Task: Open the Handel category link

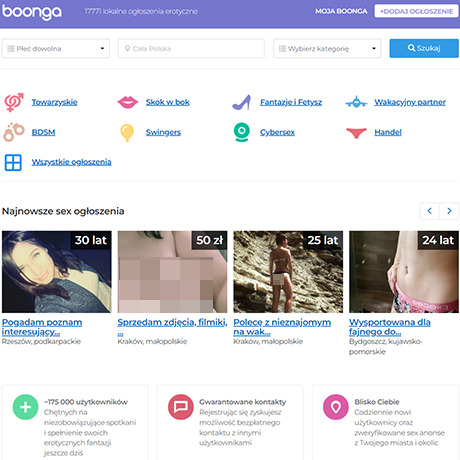Action: coord(388,132)
